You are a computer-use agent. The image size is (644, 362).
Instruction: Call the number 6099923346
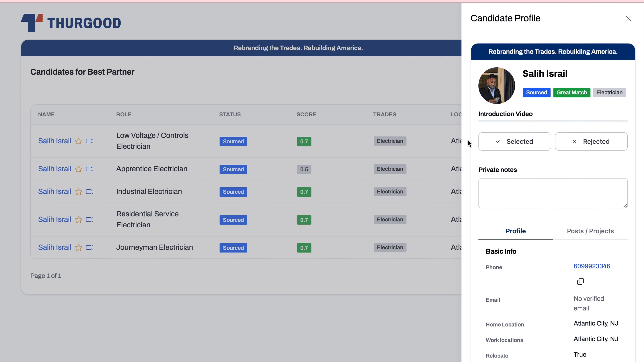tap(592, 266)
